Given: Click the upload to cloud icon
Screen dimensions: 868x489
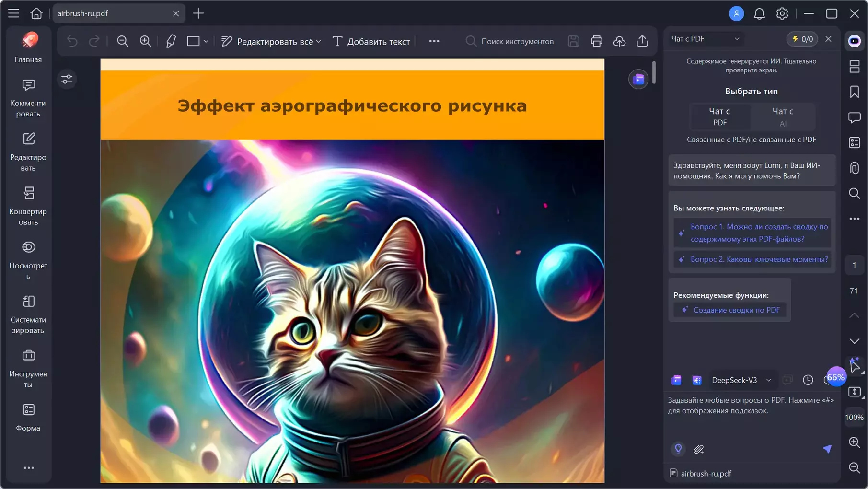Looking at the screenshot, I should (619, 41).
